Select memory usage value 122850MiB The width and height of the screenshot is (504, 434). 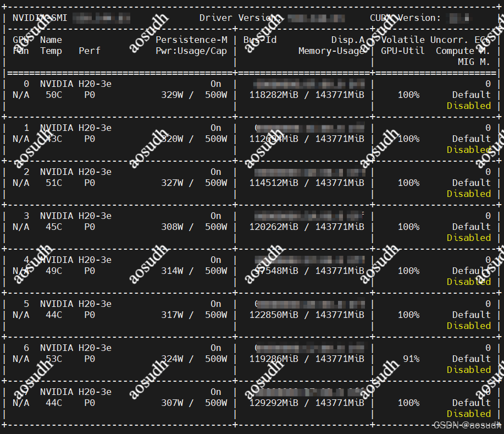coord(274,315)
